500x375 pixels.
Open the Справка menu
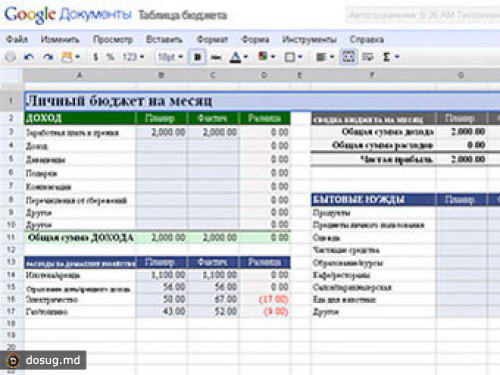click(x=367, y=39)
